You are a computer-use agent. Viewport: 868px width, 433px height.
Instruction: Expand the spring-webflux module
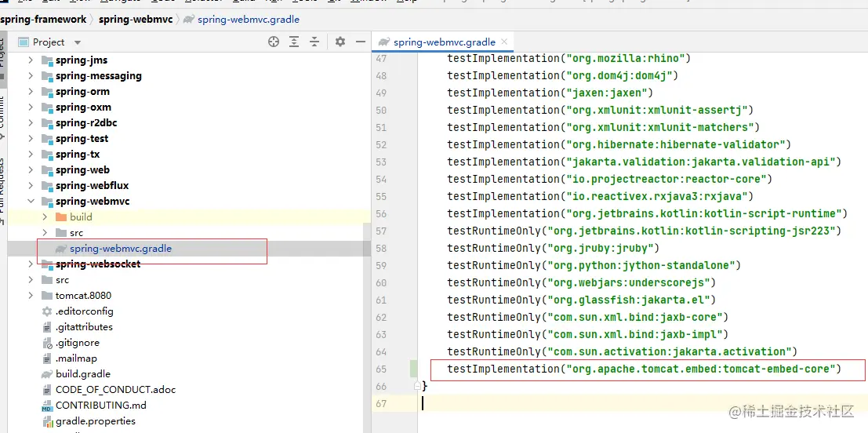[31, 185]
